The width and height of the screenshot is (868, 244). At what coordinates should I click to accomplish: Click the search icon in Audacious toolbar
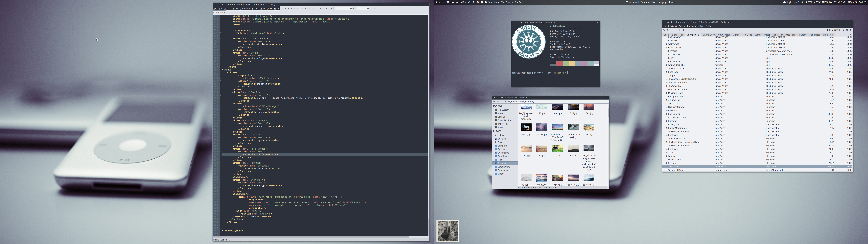point(664,30)
